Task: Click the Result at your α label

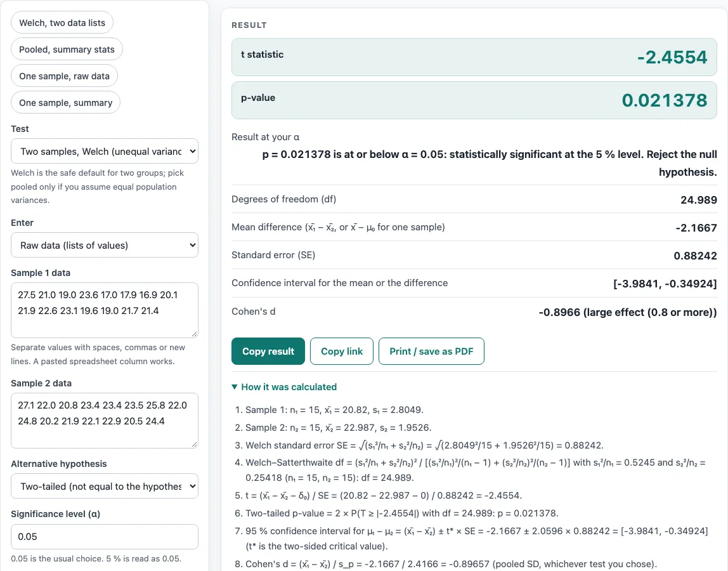Action: point(266,137)
